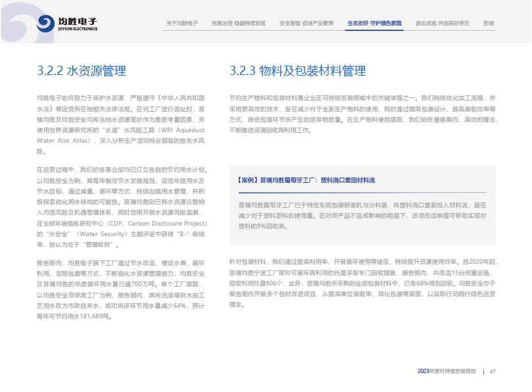Click the blue underline beneath the active tab

pyautogui.click(x=374, y=31)
